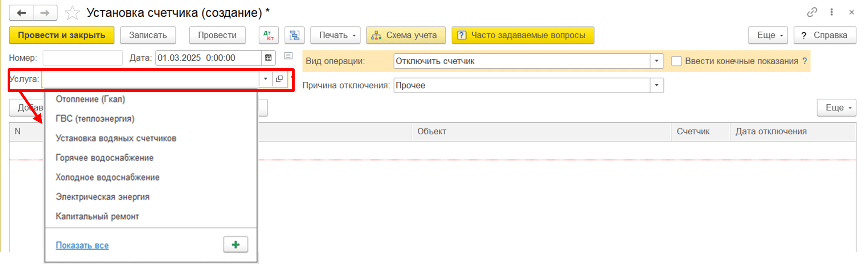Click into the Услуга input field
This screenshot has height=264, width=868.
(x=150, y=79)
